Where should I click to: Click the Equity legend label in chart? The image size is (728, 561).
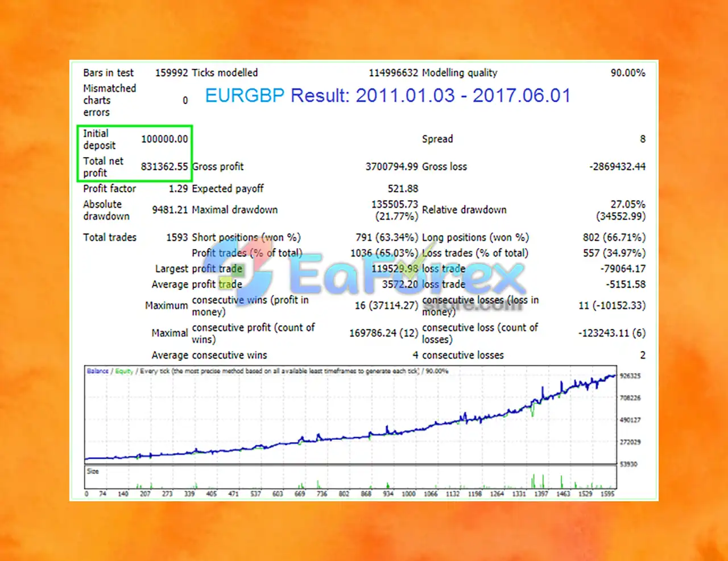click(124, 371)
